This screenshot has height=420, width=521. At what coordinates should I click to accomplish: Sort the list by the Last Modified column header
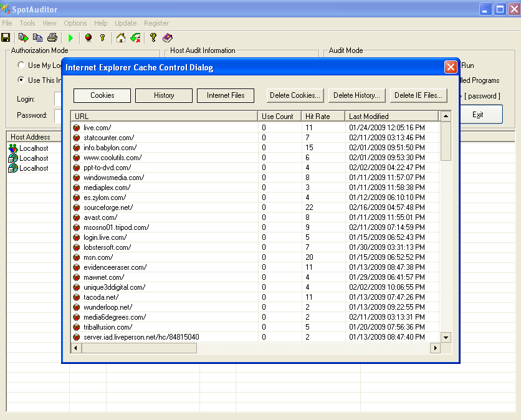coord(392,117)
